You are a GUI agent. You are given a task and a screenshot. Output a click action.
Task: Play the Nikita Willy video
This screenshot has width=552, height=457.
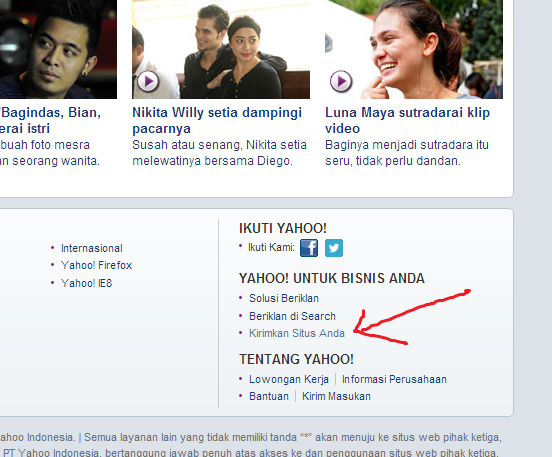(x=148, y=81)
